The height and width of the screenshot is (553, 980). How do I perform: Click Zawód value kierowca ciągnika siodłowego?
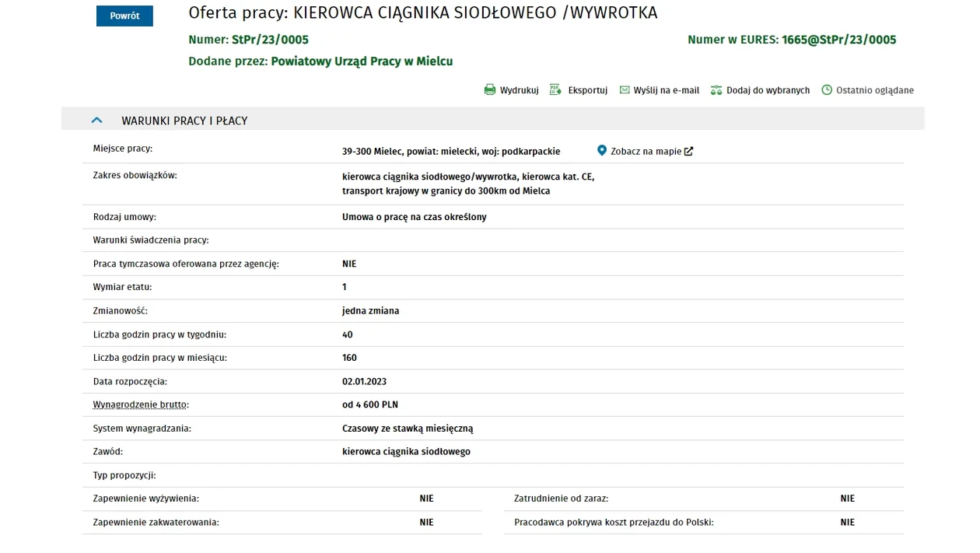point(406,452)
